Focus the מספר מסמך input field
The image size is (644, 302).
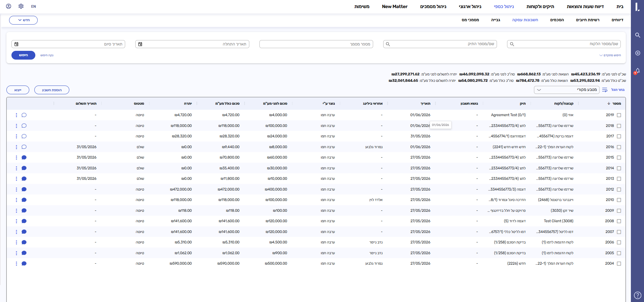tap(316, 44)
